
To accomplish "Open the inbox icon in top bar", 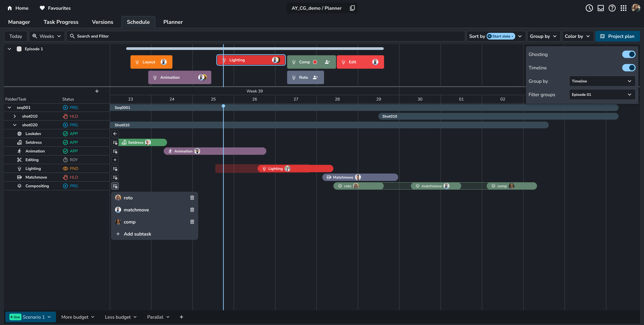I will click(601, 8).
